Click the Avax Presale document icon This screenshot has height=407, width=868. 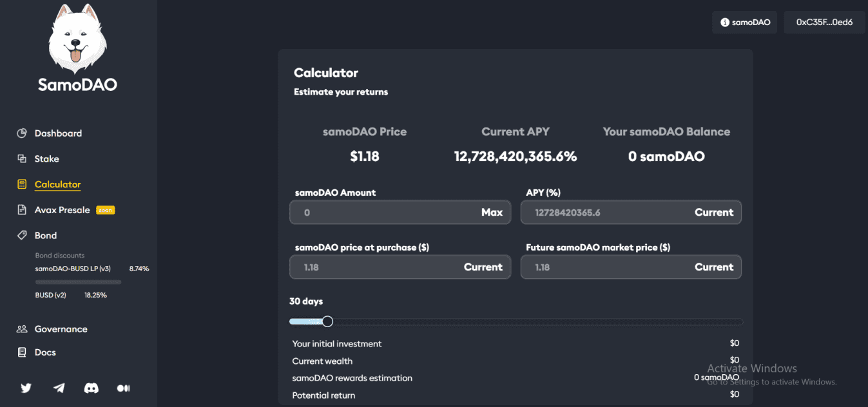(x=22, y=210)
